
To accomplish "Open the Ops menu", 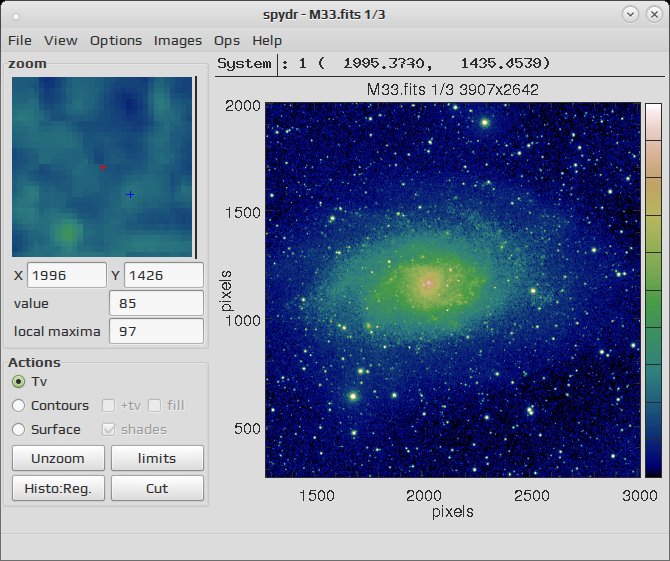I will (226, 41).
